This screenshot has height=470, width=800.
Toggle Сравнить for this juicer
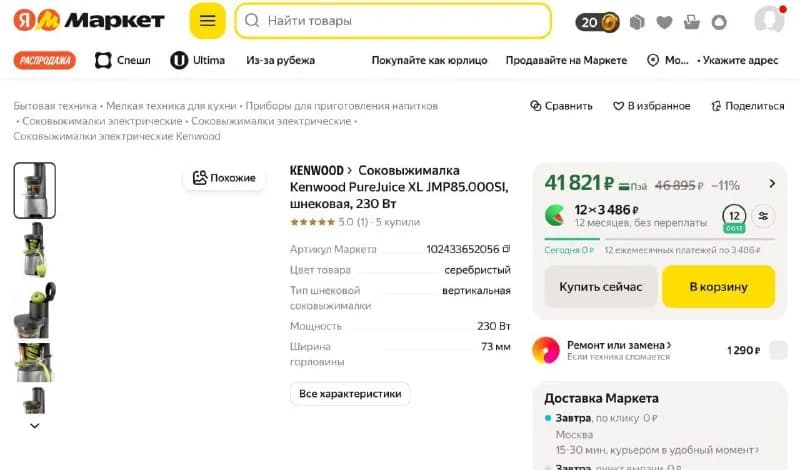561,106
